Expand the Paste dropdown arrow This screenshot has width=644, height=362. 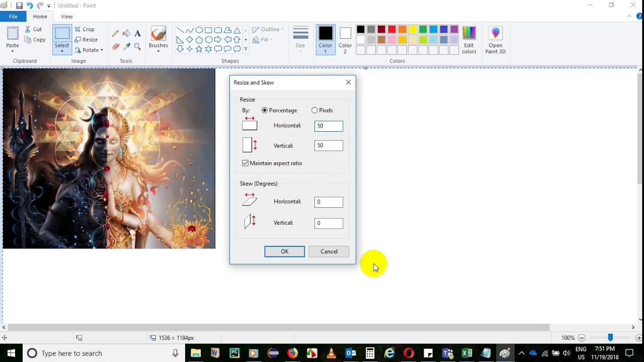tap(13, 51)
